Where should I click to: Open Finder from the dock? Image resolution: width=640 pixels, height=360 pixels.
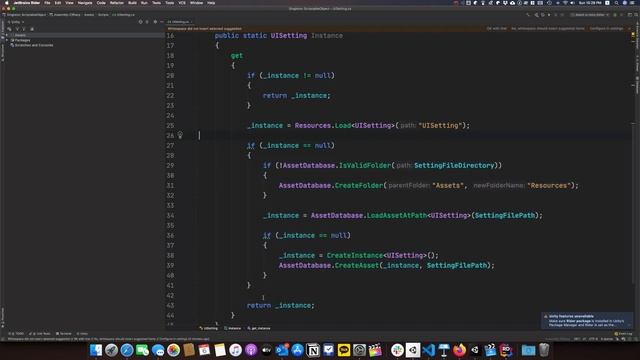click(x=96, y=350)
